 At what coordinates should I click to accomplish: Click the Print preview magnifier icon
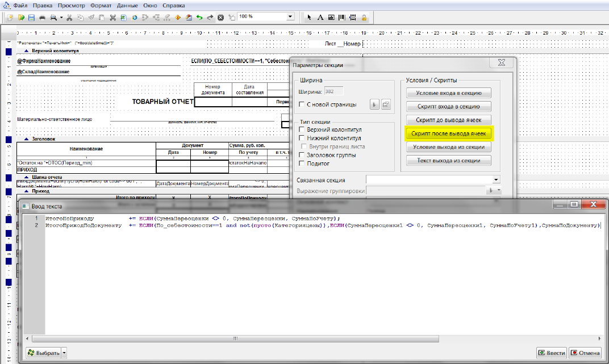(53, 18)
